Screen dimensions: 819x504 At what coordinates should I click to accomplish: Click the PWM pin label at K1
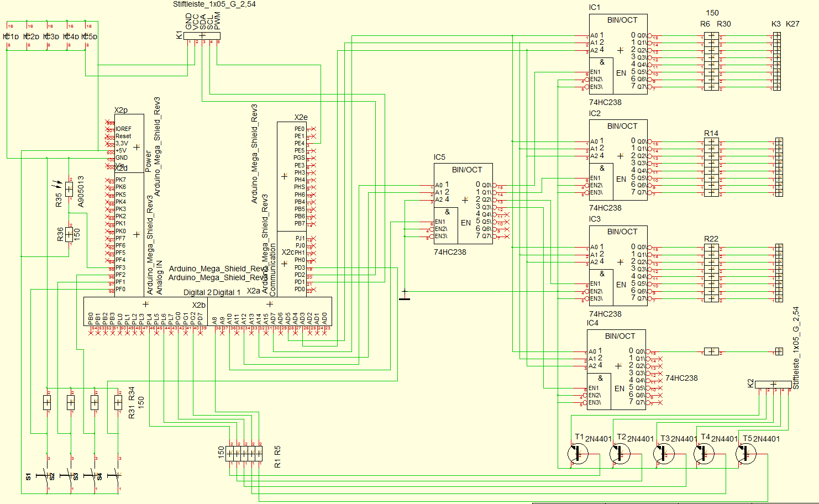217,21
